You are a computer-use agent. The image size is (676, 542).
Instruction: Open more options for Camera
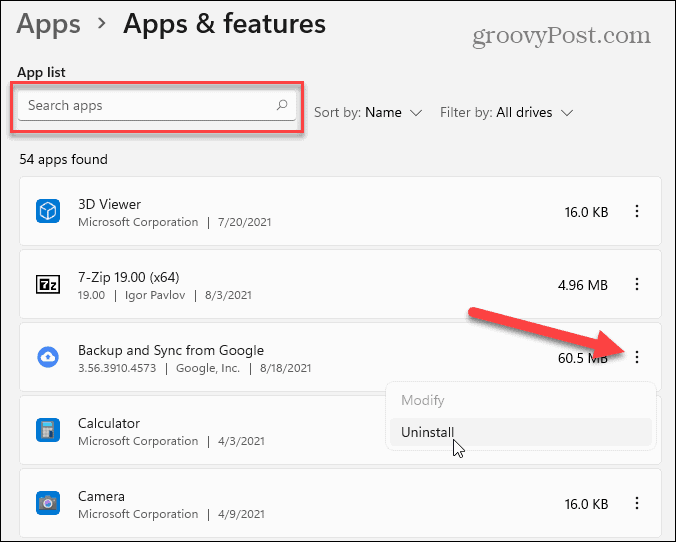637,503
